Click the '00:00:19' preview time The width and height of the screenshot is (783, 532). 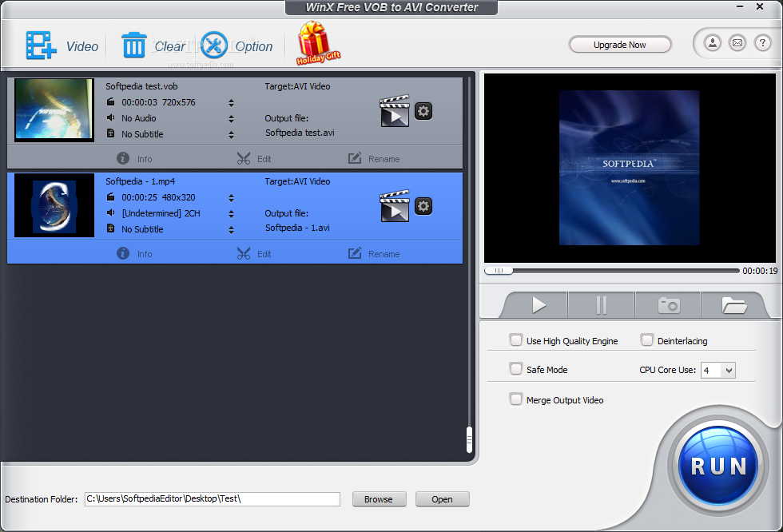pos(760,271)
